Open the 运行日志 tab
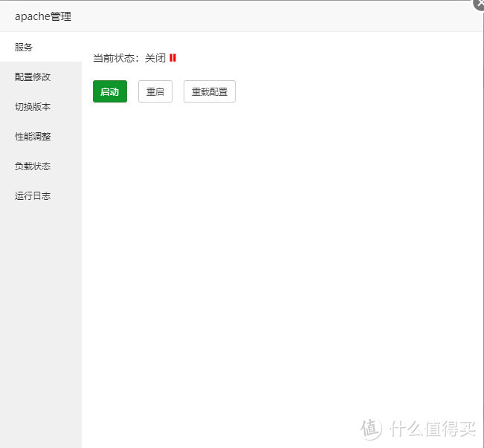This screenshot has width=484, height=448. point(41,195)
